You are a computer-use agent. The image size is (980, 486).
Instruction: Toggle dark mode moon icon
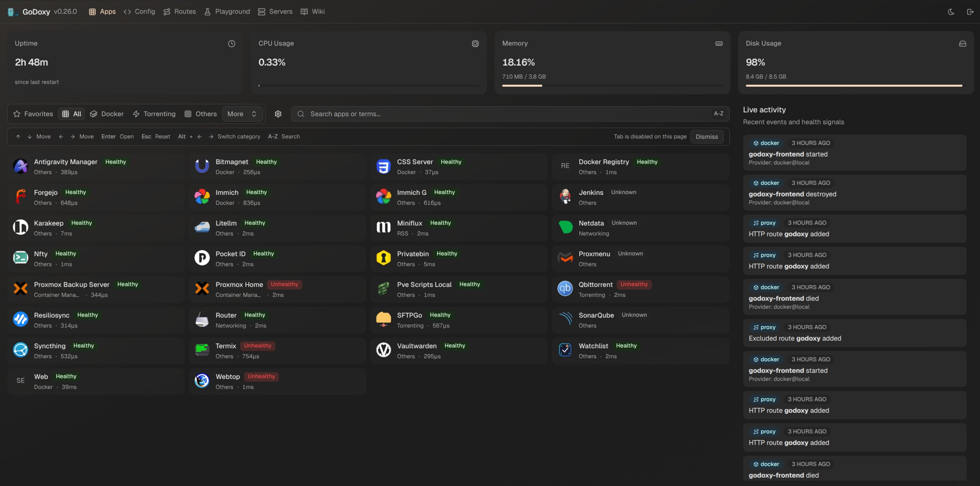coord(951,12)
